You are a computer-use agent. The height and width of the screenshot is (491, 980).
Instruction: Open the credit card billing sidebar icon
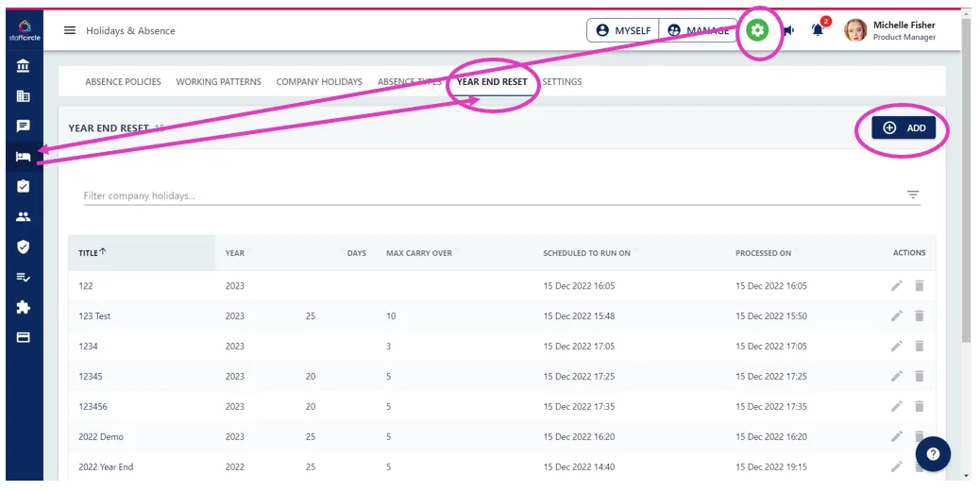(23, 337)
